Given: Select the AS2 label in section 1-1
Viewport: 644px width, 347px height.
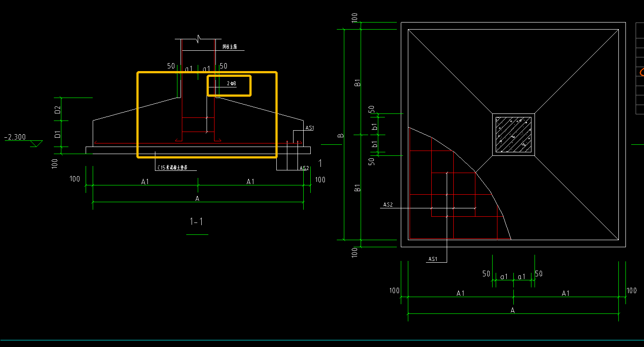Looking at the screenshot, I should click(304, 168).
